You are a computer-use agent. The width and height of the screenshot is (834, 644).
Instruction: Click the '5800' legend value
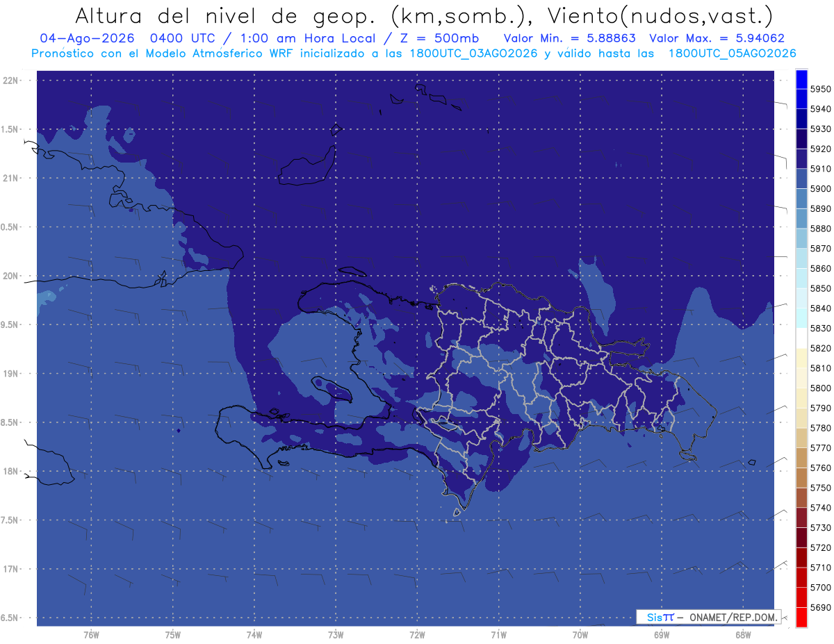[820, 388]
